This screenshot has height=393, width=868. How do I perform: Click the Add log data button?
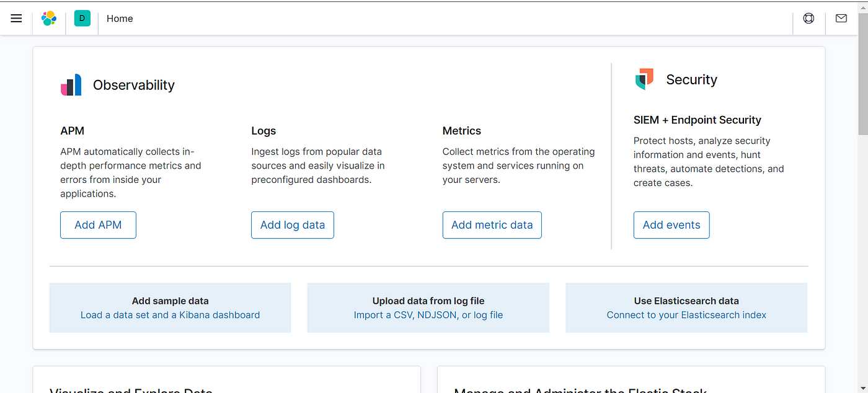(293, 225)
